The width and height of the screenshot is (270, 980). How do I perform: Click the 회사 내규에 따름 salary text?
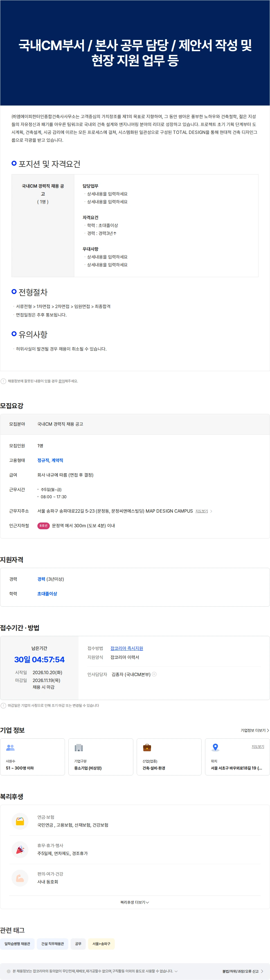[66, 475]
